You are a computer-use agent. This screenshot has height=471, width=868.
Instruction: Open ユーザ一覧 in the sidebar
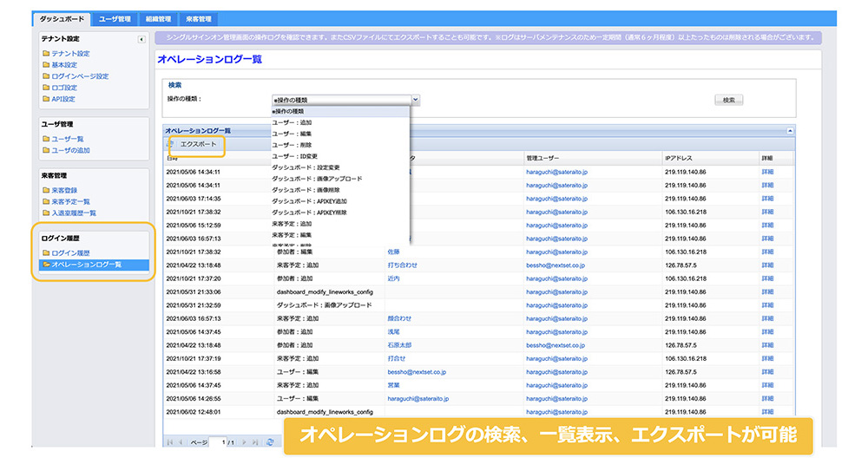68,139
